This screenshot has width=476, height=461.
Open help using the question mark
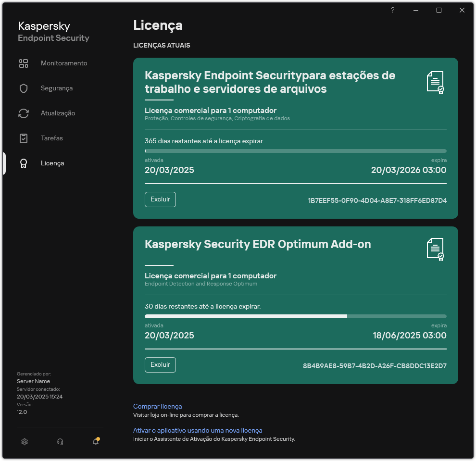[392, 10]
